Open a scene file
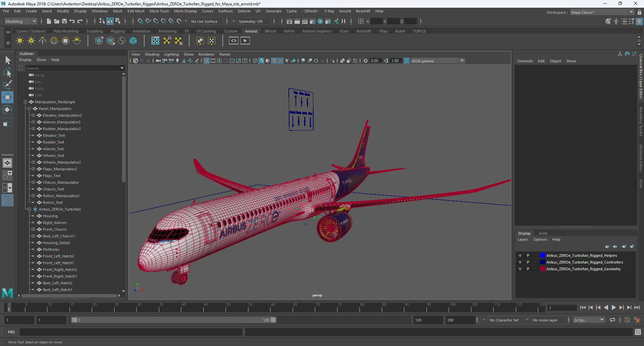Image resolution: width=644 pixels, height=346 pixels. pyautogui.click(x=56, y=21)
